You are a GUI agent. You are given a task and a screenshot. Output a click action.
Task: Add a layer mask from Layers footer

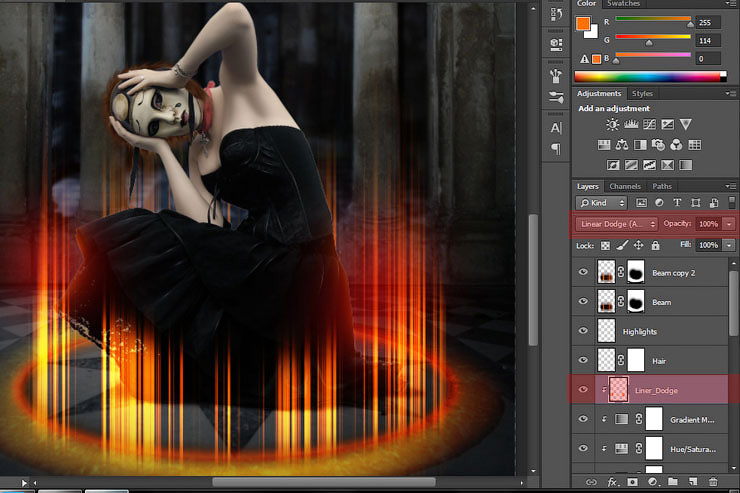(634, 483)
